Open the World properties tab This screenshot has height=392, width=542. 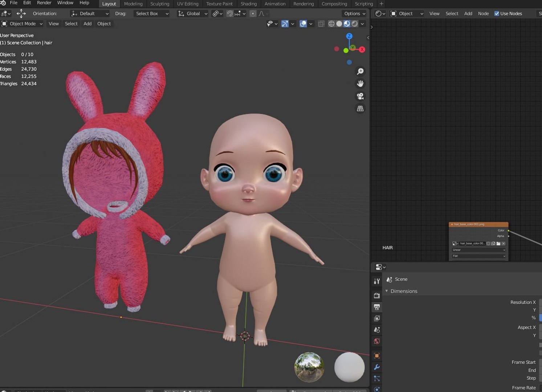[377, 341]
